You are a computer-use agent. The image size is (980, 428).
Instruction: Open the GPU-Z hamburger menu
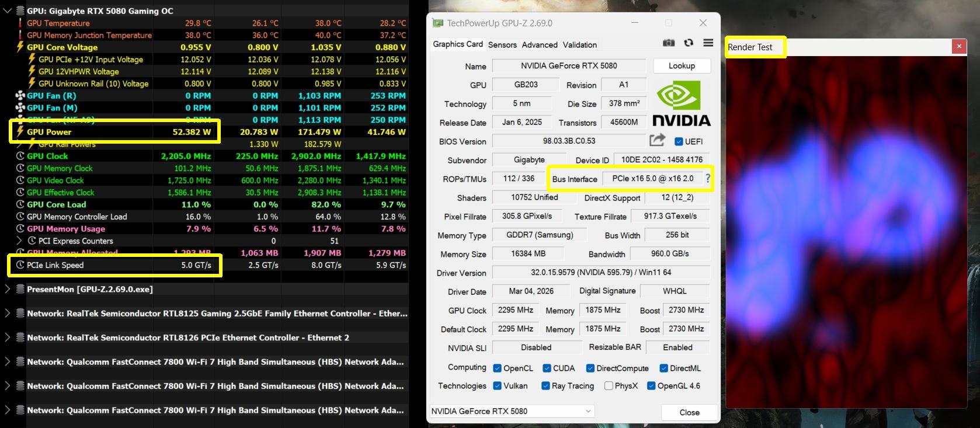pos(708,43)
